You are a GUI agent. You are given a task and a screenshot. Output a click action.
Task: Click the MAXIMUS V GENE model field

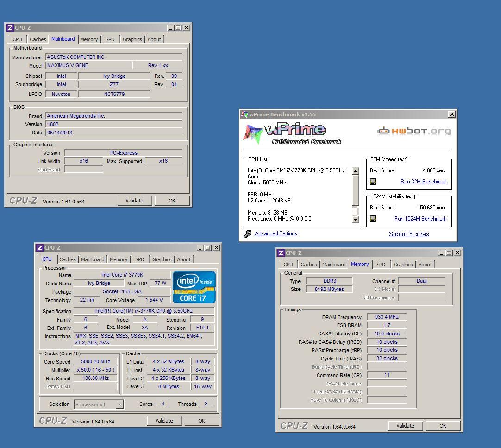(x=89, y=65)
